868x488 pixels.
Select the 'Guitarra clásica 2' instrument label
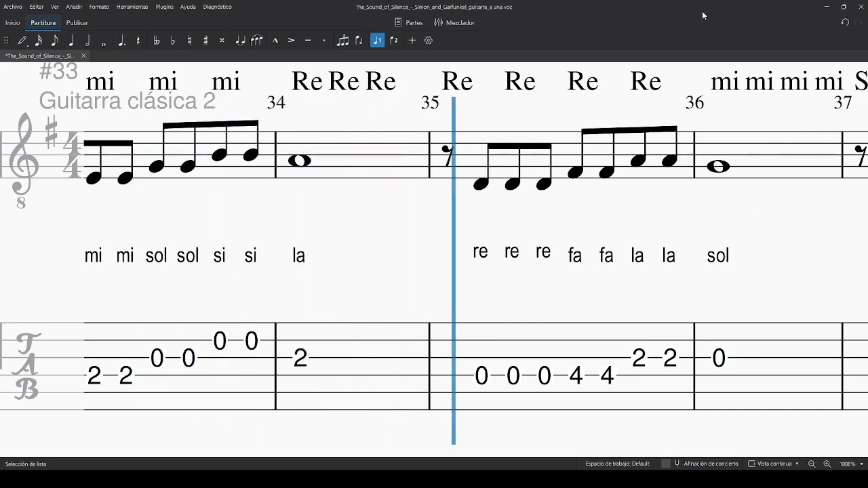coord(127,101)
